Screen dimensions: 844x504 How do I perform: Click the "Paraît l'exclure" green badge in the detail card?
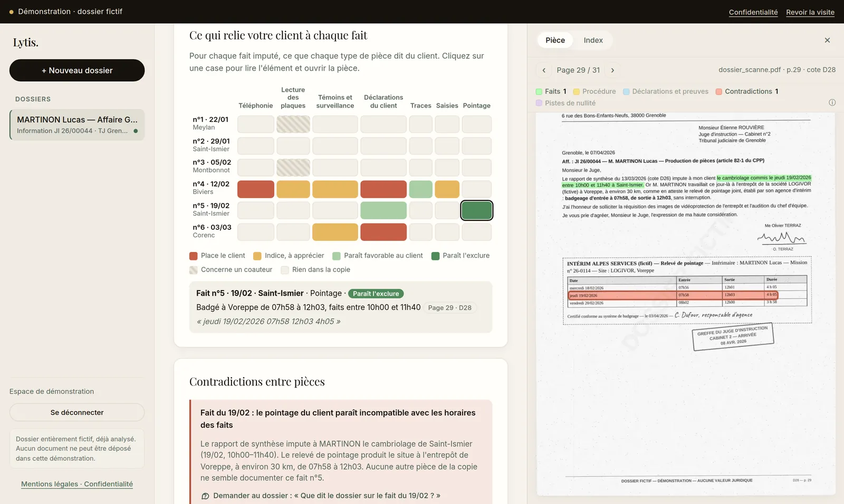click(x=376, y=294)
